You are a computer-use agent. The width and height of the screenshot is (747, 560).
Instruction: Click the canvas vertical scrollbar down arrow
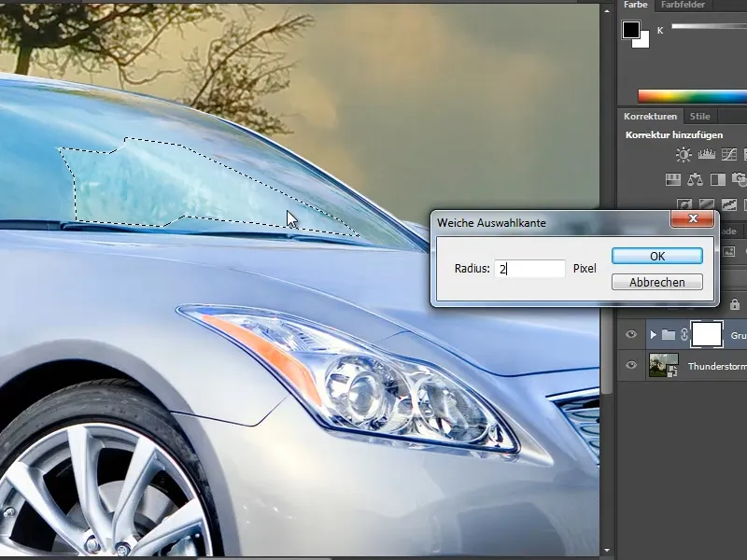pos(606,551)
